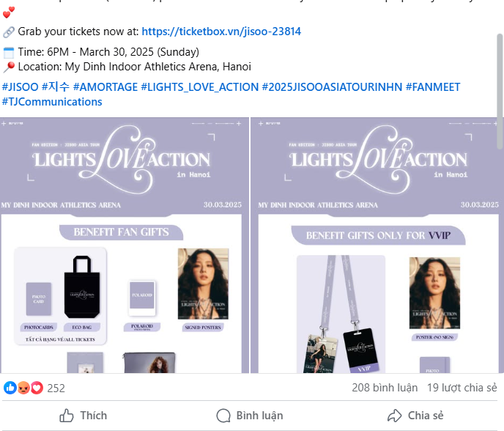Click the thumbs-up icon beside Thích

[67, 416]
